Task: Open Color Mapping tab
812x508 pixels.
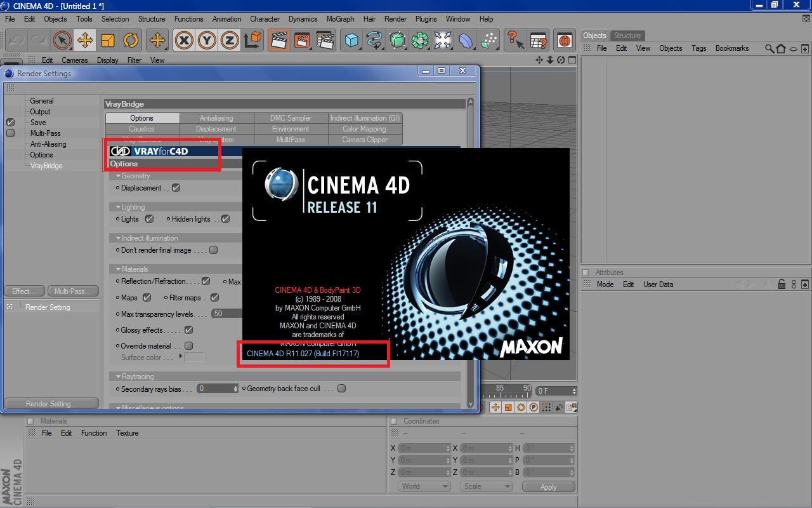Action: (x=364, y=129)
